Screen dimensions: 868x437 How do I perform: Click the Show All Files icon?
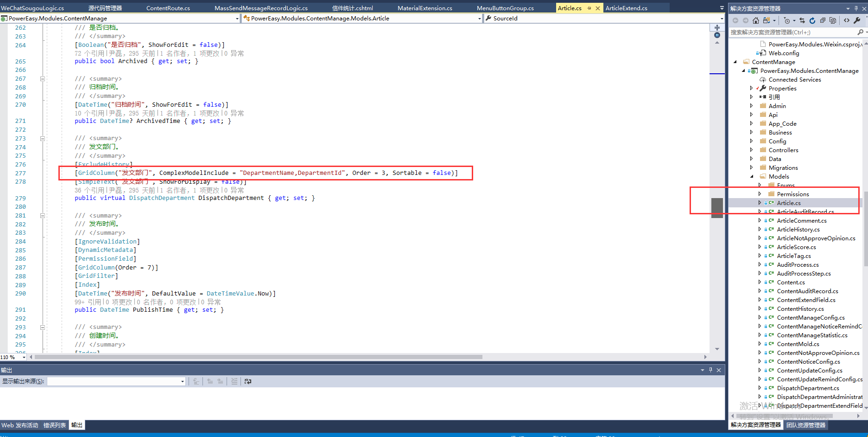833,20
